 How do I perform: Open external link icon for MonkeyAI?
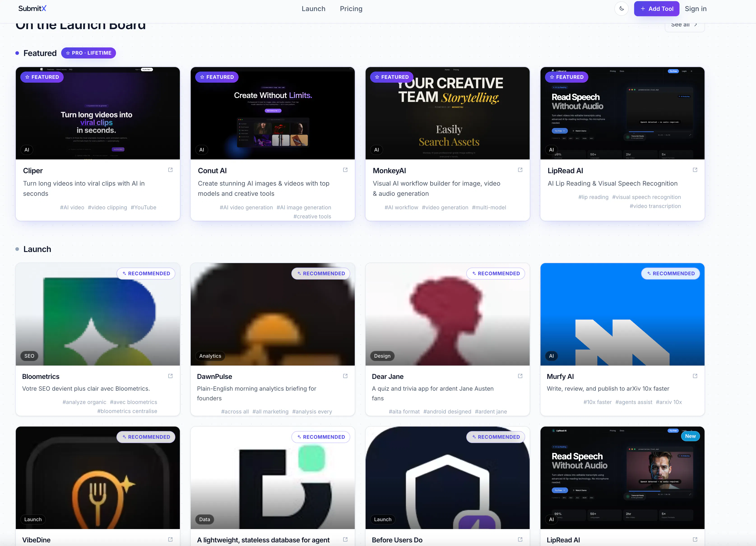coord(520,170)
